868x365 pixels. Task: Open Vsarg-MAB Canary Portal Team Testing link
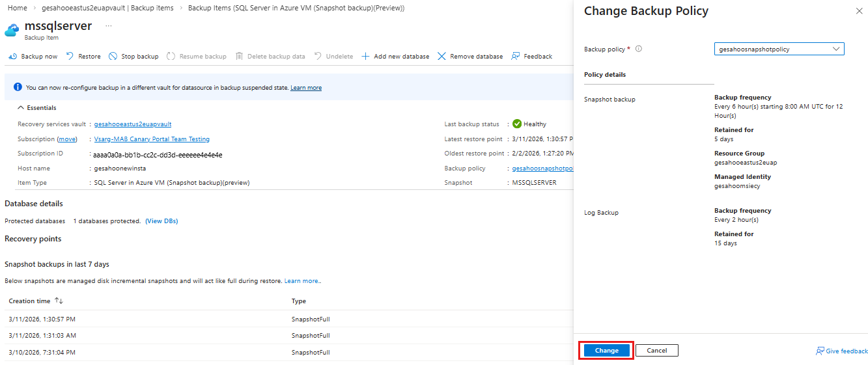[x=152, y=139]
